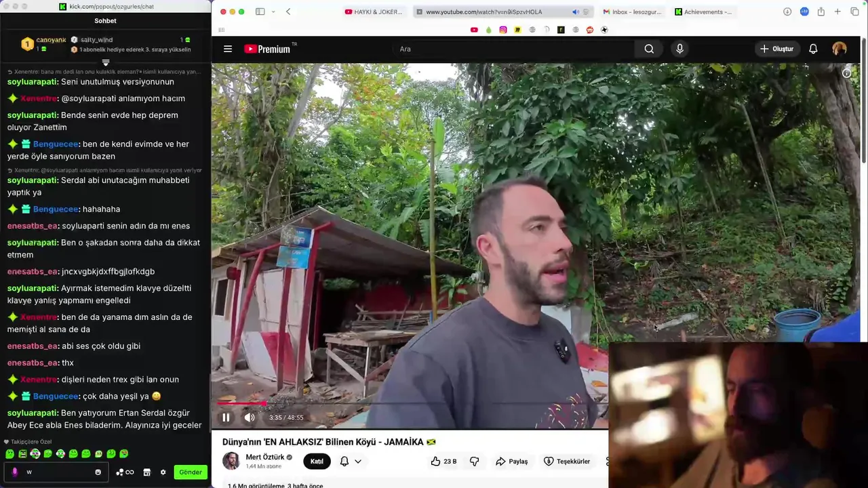This screenshot has width=868, height=488.
Task: Open Safari sidebar options dropdown arrow
Action: click(x=273, y=12)
